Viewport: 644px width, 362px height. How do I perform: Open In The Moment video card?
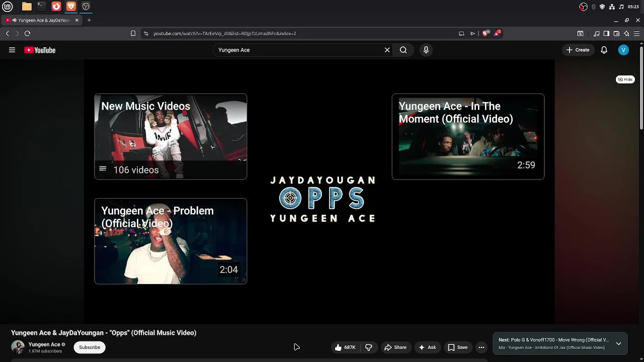click(468, 136)
